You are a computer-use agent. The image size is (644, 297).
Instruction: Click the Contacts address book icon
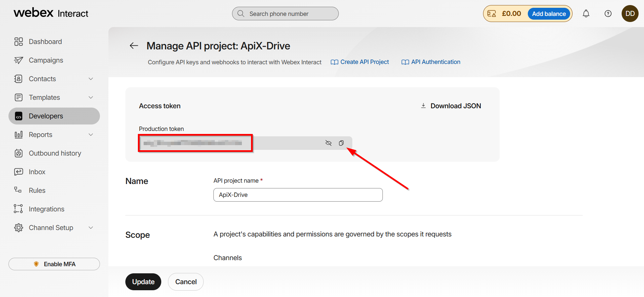tap(19, 79)
